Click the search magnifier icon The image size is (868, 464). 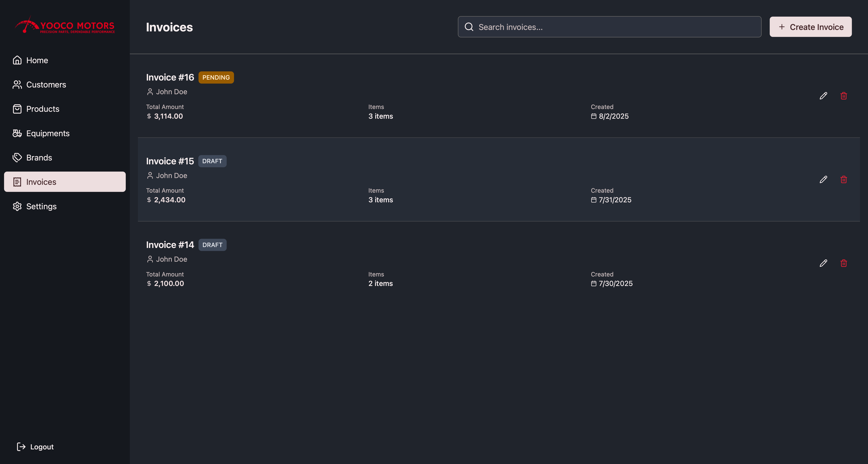(469, 27)
